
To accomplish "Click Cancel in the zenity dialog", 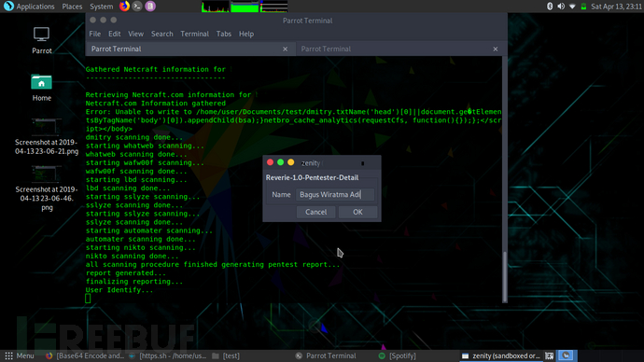I will pos(315,212).
